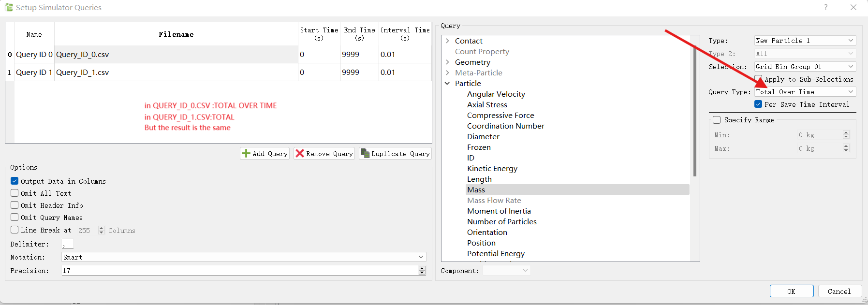
Task: Decrease Precision with the down arrow
Action: tap(422, 273)
